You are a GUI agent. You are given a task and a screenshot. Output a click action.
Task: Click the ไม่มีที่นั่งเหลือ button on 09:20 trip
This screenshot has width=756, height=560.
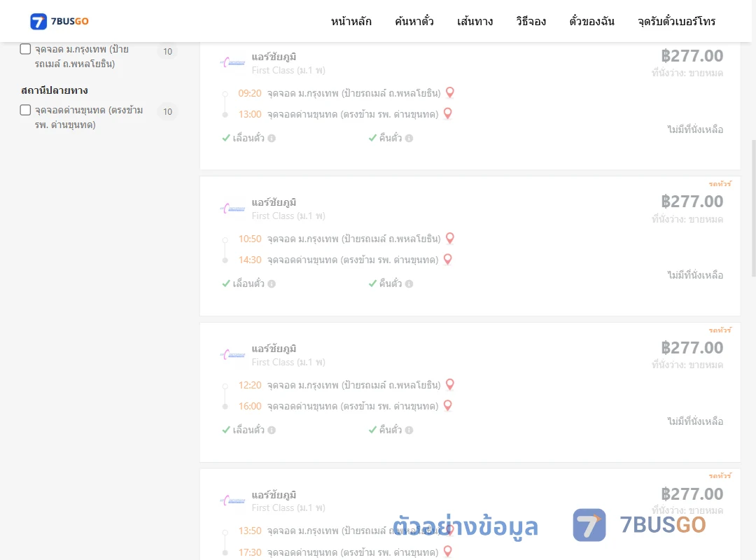[x=695, y=129]
